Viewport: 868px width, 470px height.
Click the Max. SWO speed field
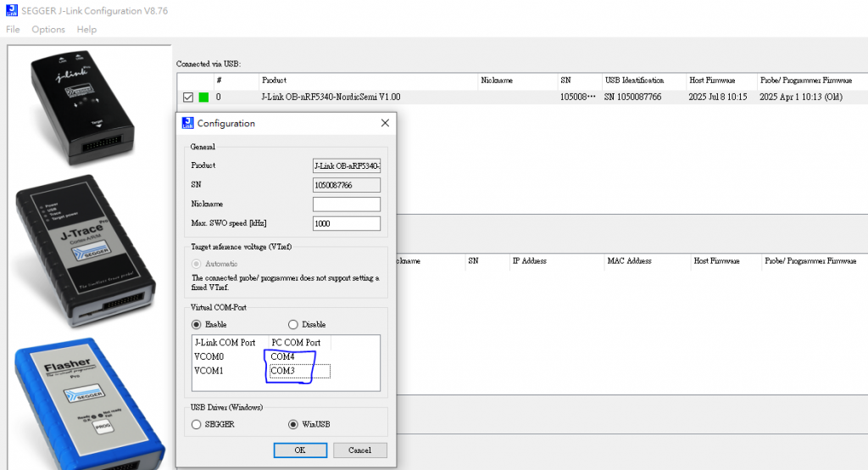[x=347, y=223]
